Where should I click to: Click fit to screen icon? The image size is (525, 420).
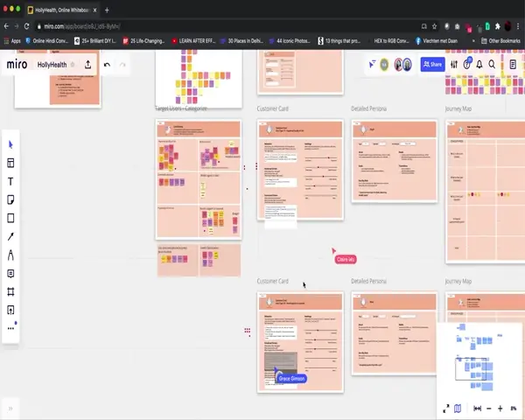478,409
